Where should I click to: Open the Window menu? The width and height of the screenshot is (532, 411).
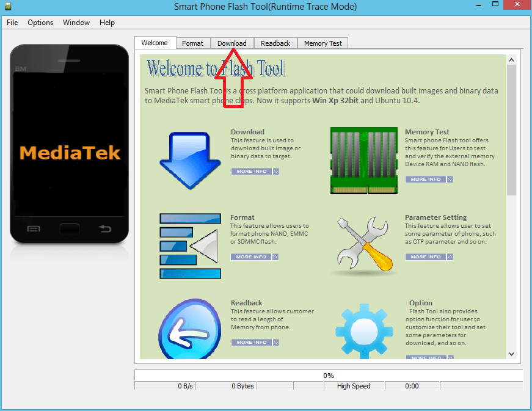pos(76,23)
